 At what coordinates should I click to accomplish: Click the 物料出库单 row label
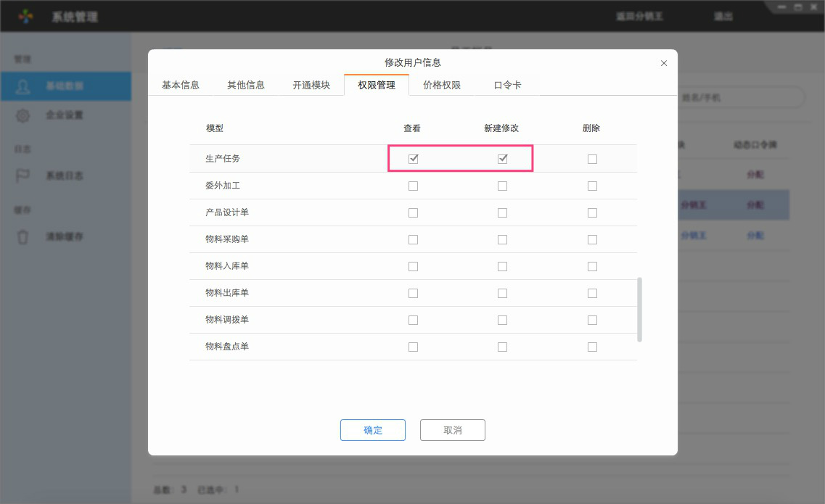(x=227, y=292)
